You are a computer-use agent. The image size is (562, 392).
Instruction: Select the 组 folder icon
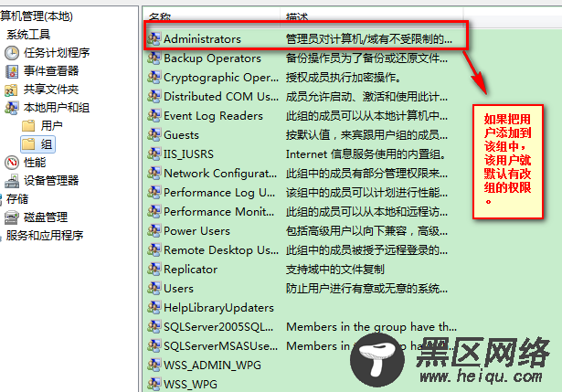28,144
